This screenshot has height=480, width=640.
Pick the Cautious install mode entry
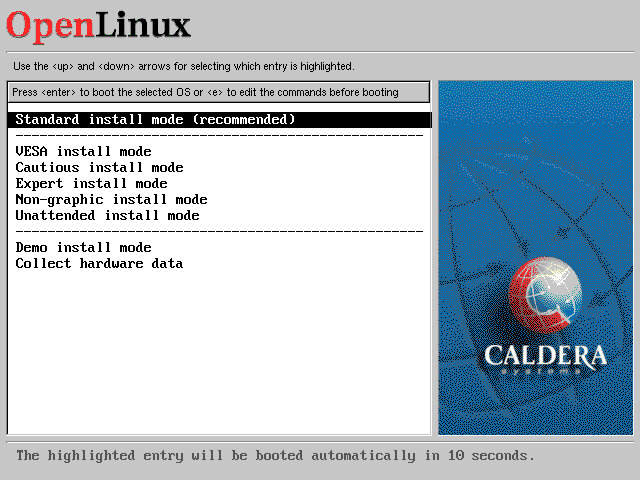click(x=99, y=168)
